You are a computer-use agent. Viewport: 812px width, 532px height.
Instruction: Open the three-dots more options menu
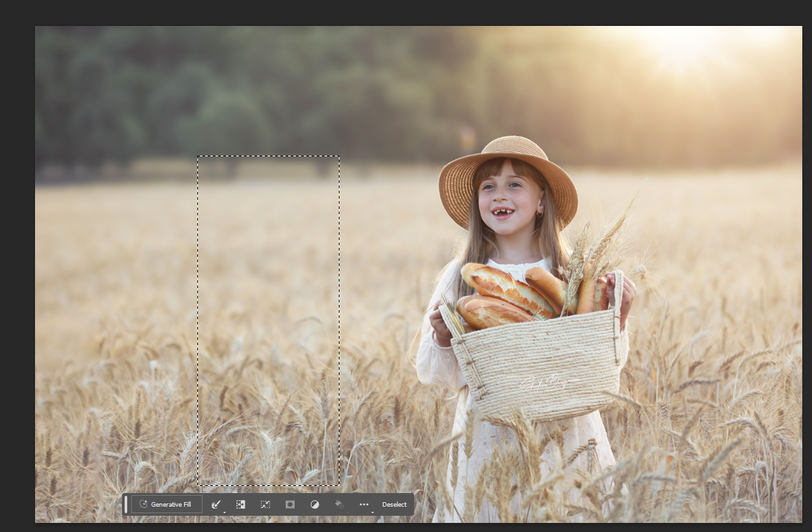click(x=364, y=504)
